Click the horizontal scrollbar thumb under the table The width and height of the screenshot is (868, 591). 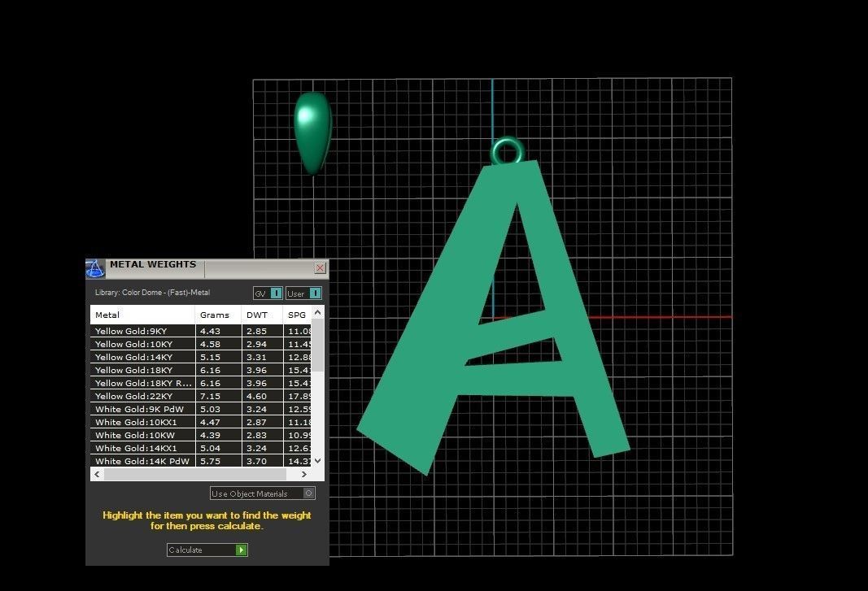tap(195, 474)
